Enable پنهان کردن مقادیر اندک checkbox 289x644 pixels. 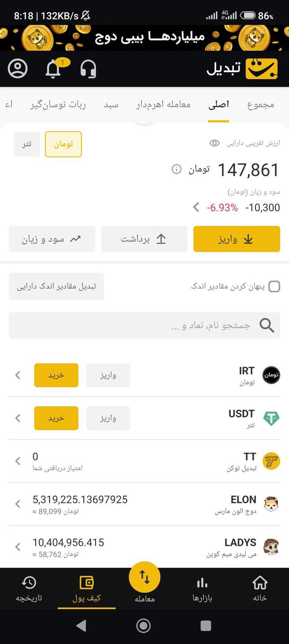pyautogui.click(x=274, y=286)
